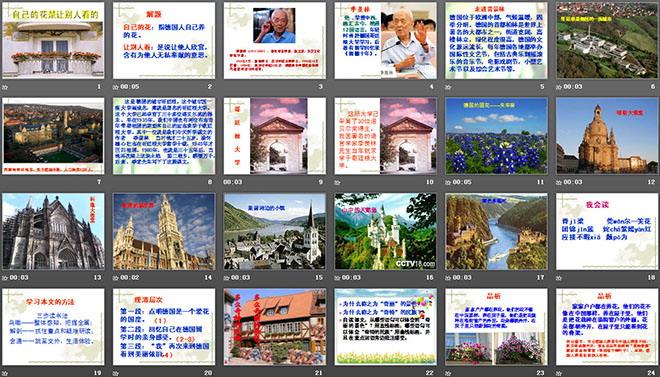Select slide 10 thumbnail with red text and gate
The width and height of the screenshot is (660, 377).
[x=386, y=136]
